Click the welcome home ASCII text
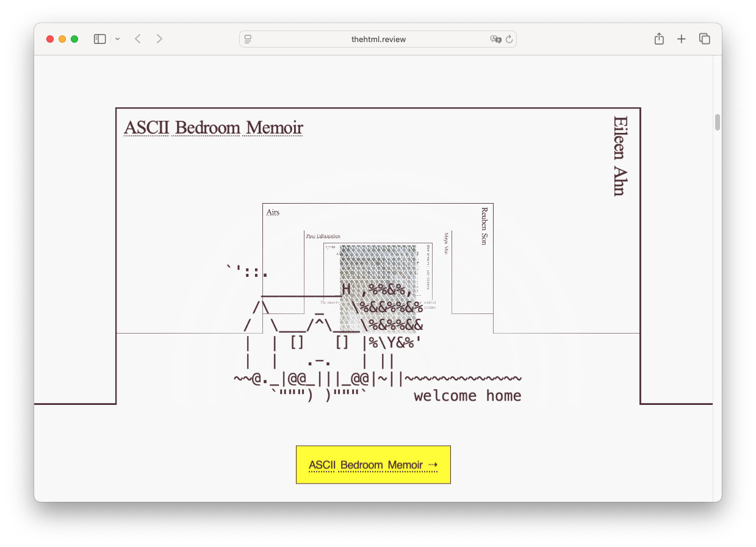Image resolution: width=756 pixels, height=547 pixels. pyautogui.click(x=467, y=396)
